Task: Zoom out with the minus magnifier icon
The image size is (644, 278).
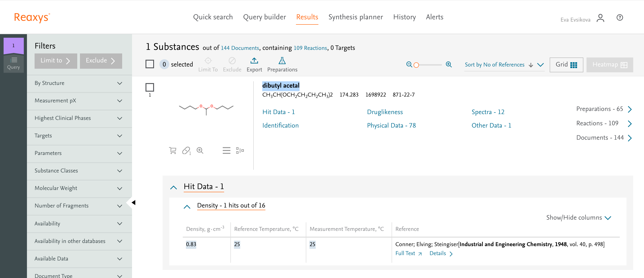Action: (x=409, y=64)
